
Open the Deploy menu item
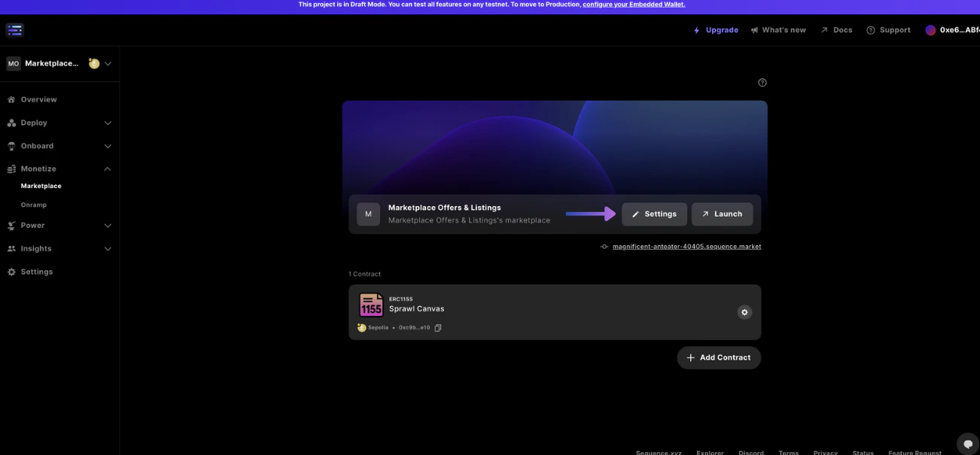pos(34,123)
